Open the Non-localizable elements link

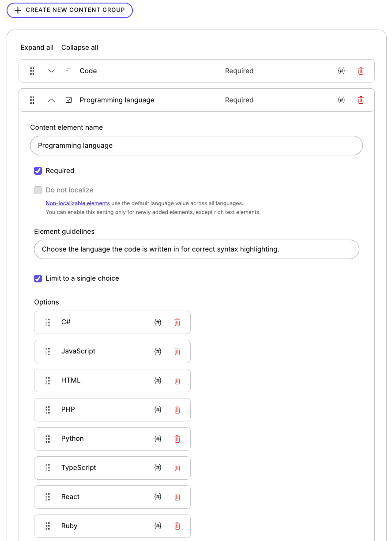tap(78, 203)
